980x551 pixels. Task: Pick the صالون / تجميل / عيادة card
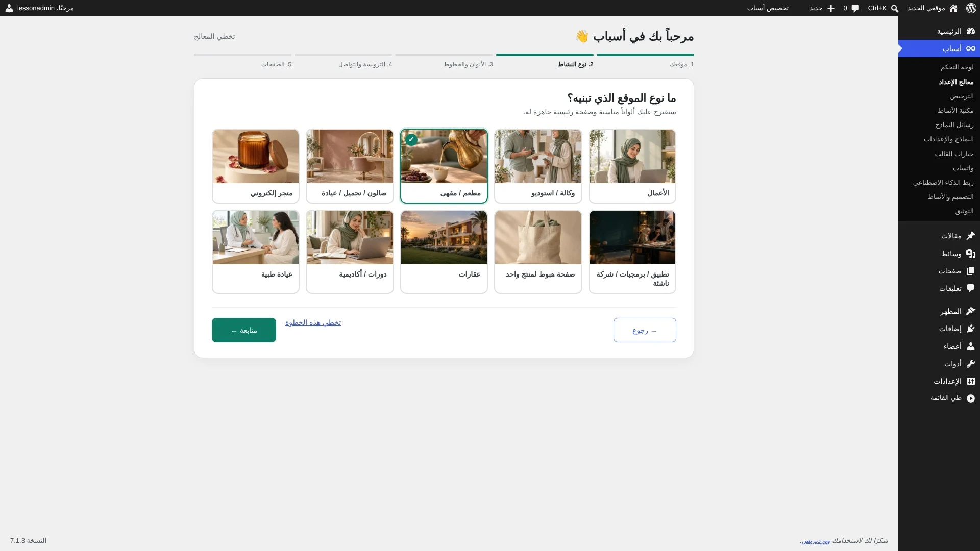[x=350, y=166]
